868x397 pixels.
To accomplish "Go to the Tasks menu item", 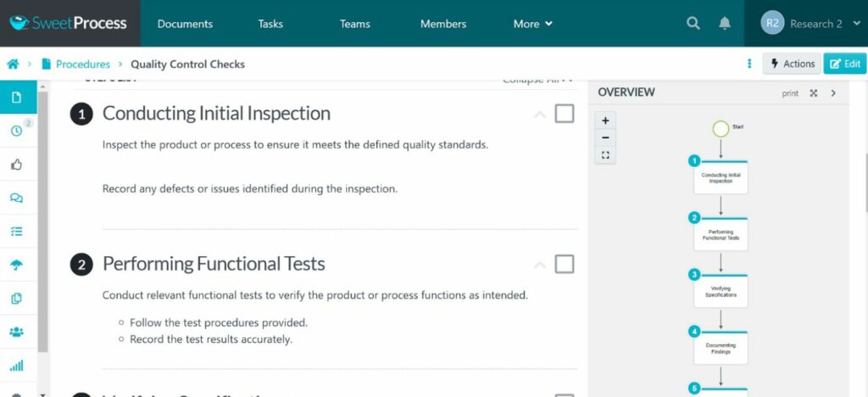I will 270,24.
